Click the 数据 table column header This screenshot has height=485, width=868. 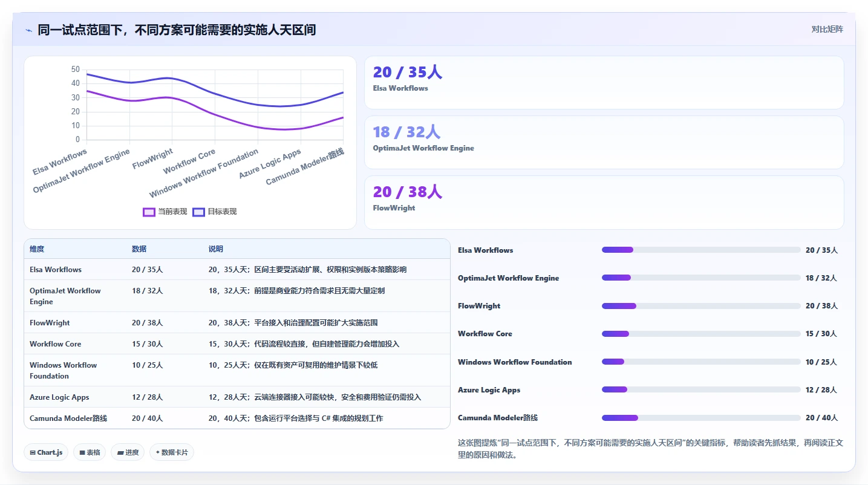[x=139, y=249]
